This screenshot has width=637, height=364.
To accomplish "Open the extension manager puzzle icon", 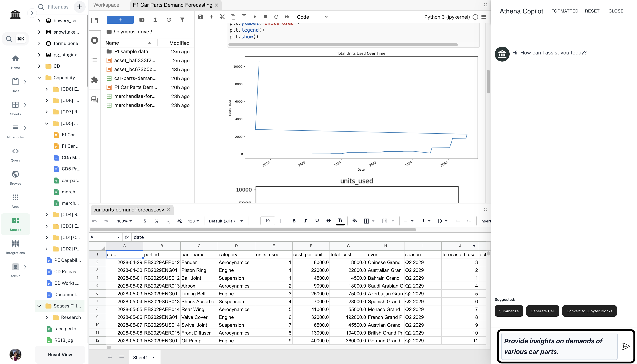I will tap(95, 80).
